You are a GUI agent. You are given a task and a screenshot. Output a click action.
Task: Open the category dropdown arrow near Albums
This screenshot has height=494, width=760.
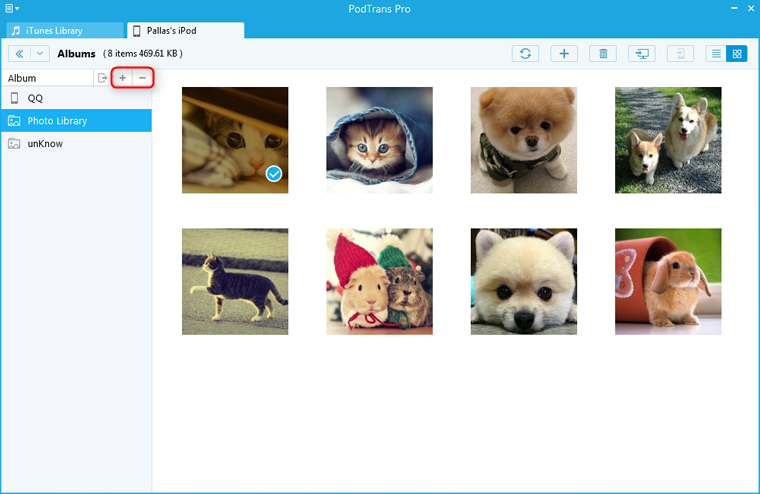pyautogui.click(x=40, y=54)
